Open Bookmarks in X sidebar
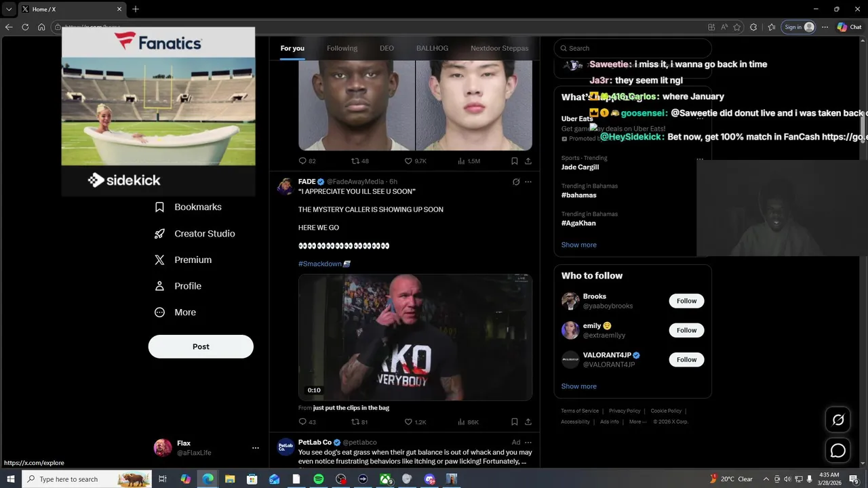The width and height of the screenshot is (868, 488). (x=188, y=207)
